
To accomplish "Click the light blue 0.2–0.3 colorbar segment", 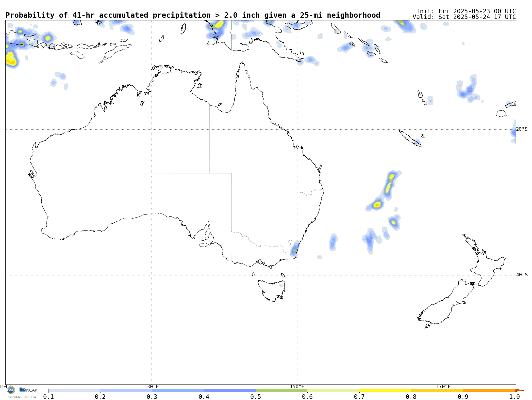I will 126,390.
